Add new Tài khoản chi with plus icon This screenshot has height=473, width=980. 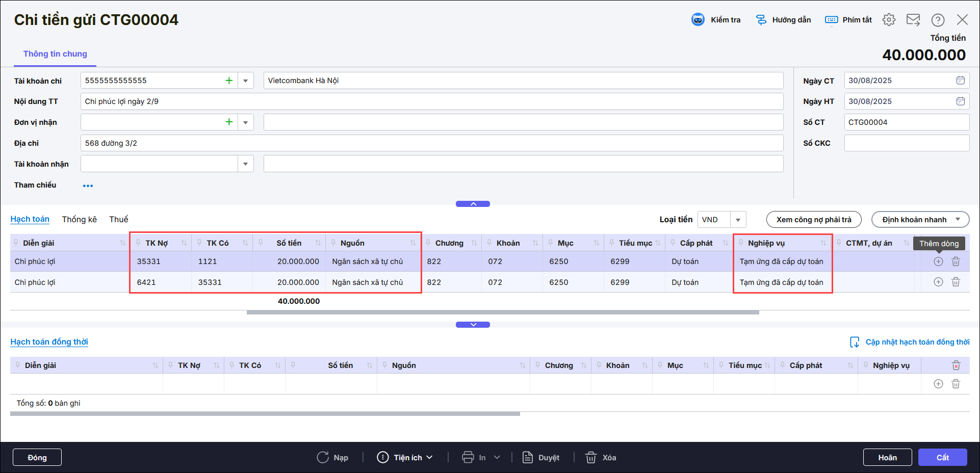229,81
